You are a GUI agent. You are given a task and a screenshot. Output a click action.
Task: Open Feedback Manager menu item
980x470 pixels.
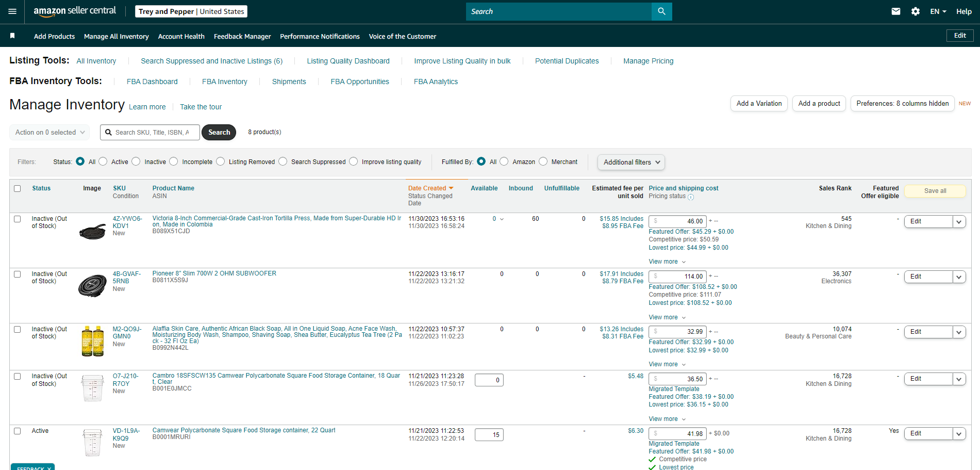point(242,37)
